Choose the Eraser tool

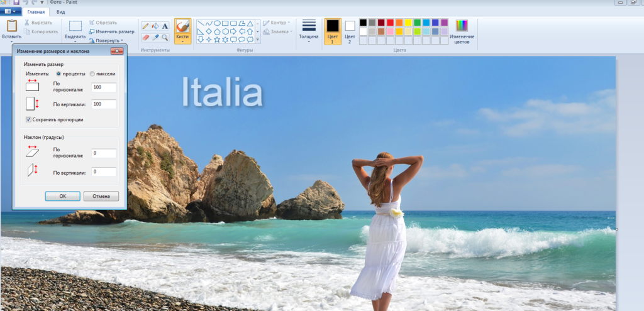[x=146, y=37]
